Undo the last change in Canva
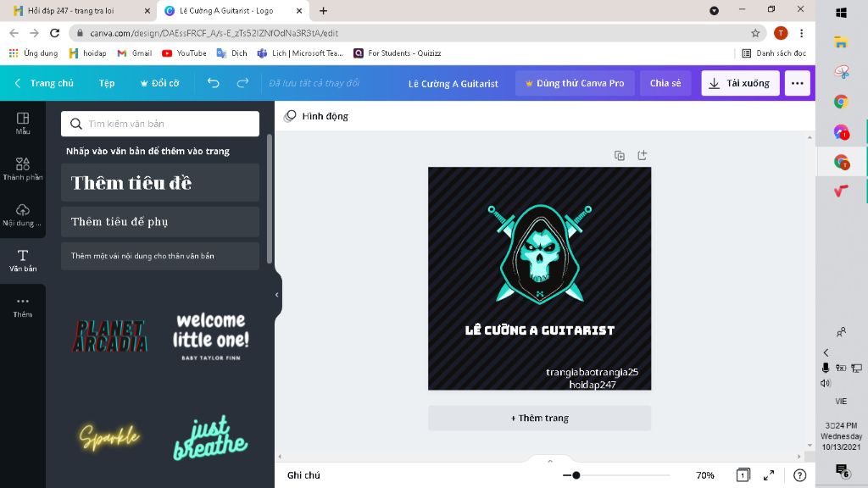This screenshot has width=868, height=488. point(213,83)
